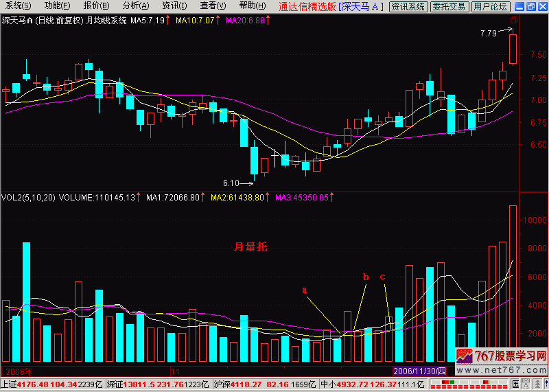Click the 委托交易 button

pyautogui.click(x=449, y=7)
